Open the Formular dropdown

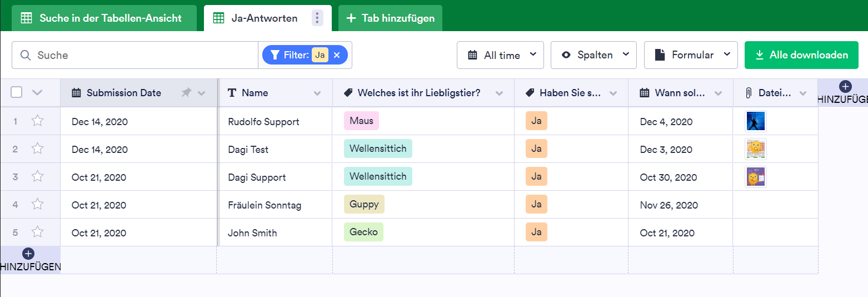click(x=691, y=55)
